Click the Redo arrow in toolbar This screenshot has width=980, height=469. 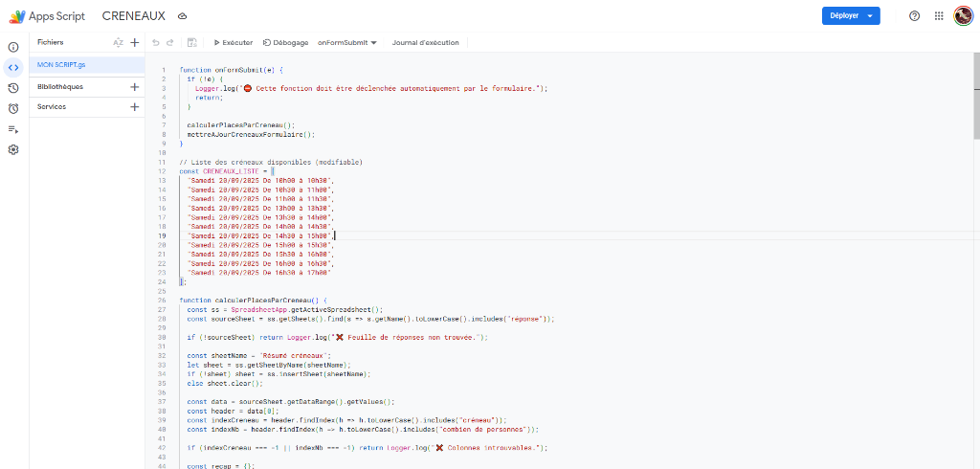[170, 42]
